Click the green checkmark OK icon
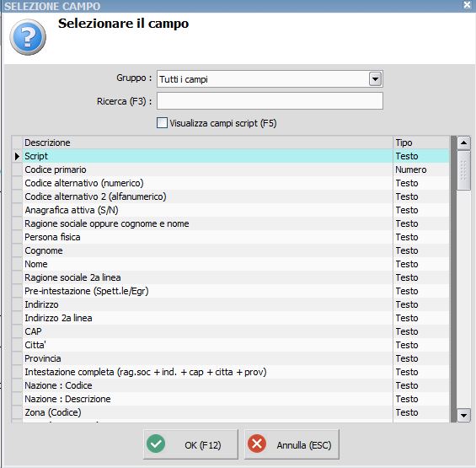Viewport: 476px width, 468px height. pos(156,444)
